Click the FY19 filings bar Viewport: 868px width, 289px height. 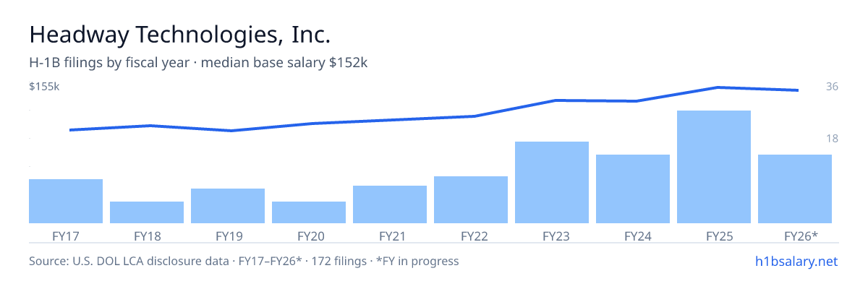coord(228,206)
